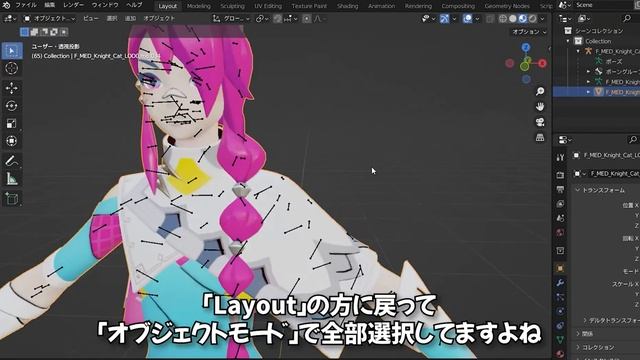Viewport: 640px width, 360px height.
Task: Open the shading options dropdown arrow
Action: pos(542,19)
